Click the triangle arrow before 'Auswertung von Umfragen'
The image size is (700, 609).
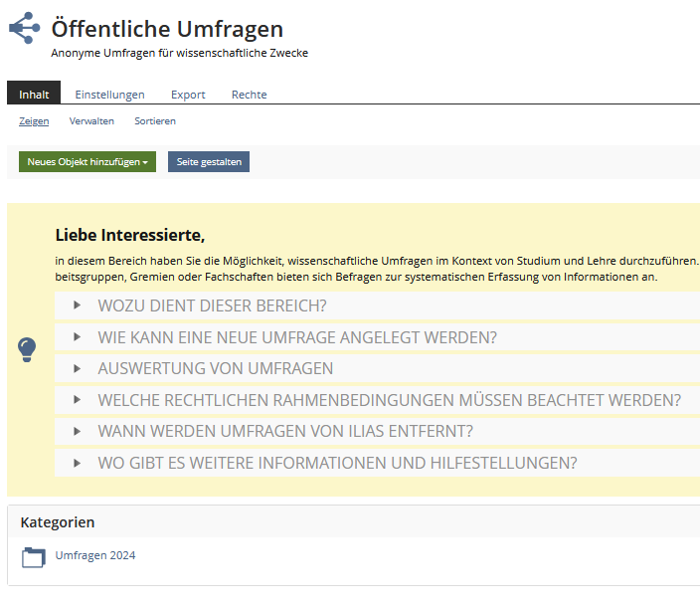[78, 368]
